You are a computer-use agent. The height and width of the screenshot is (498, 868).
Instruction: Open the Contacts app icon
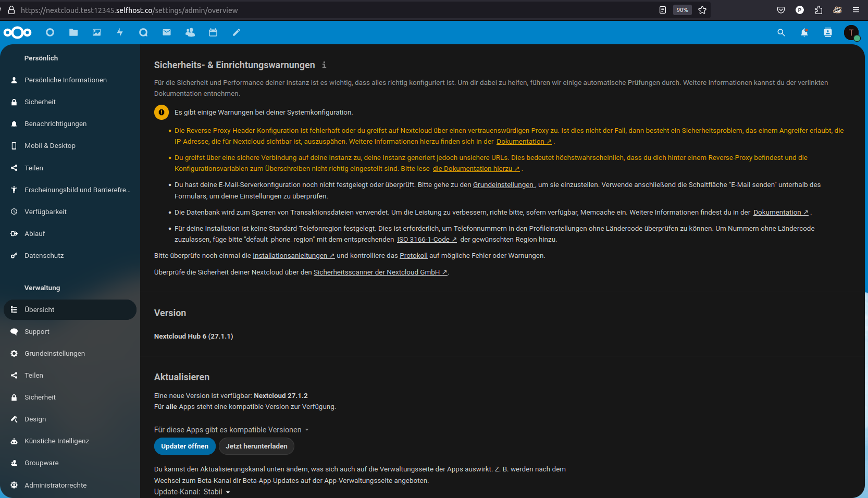point(190,32)
